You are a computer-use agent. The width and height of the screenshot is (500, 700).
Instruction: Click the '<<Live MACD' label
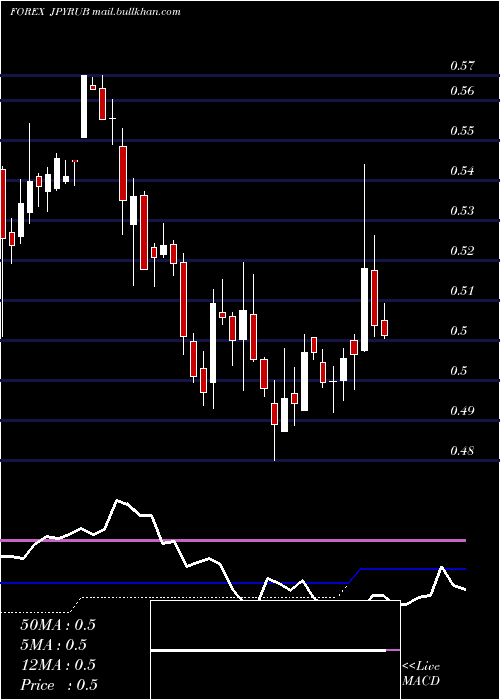(421, 674)
